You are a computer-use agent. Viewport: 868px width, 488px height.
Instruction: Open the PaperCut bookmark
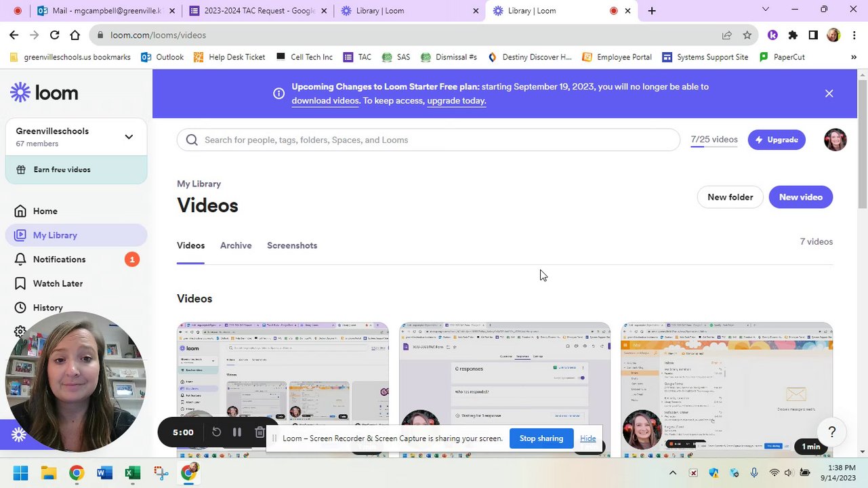click(x=782, y=57)
